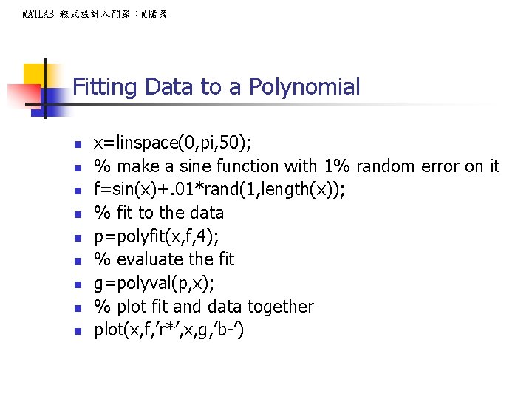Select the g=polyval(p,x); line
This screenshot has width=532, height=399.
[154, 284]
